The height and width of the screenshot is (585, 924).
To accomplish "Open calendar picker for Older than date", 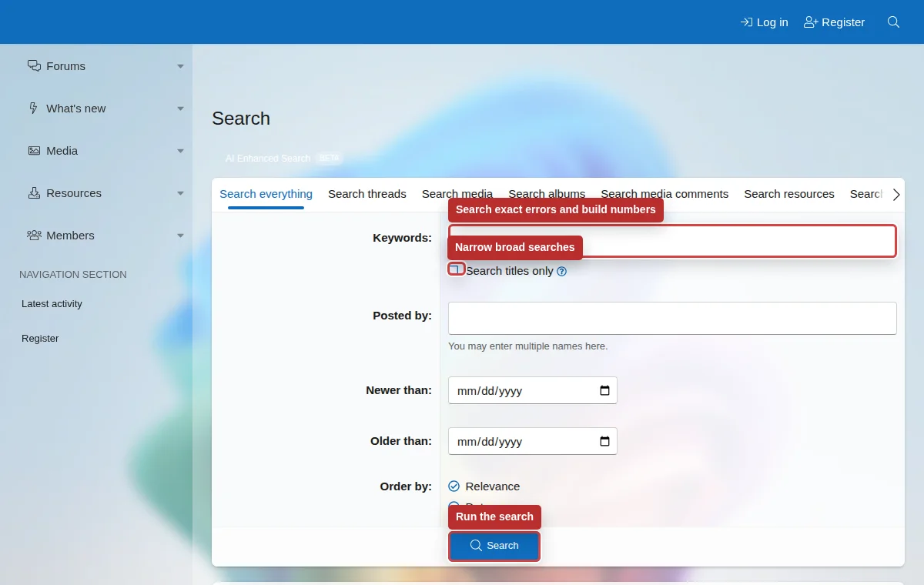I will pos(604,441).
